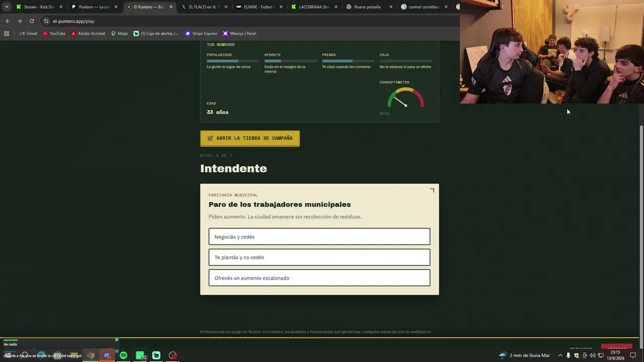Open the Maps bookmark

tap(119, 34)
